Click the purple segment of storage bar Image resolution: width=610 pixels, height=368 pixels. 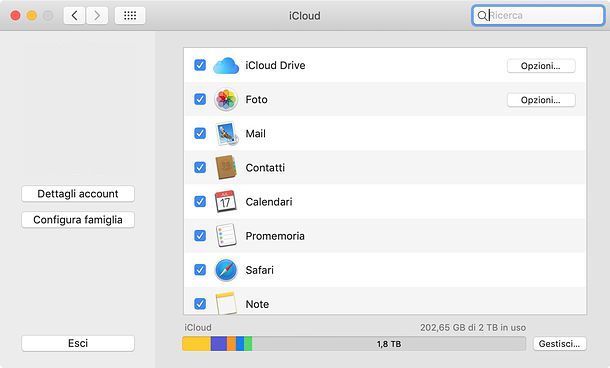pyautogui.click(x=219, y=344)
